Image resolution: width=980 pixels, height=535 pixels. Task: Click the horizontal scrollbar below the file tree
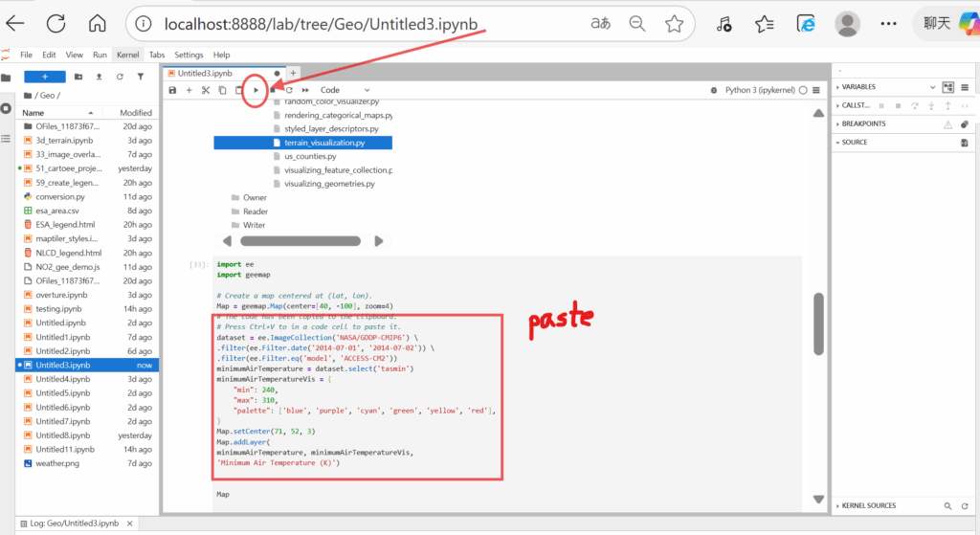(301, 241)
